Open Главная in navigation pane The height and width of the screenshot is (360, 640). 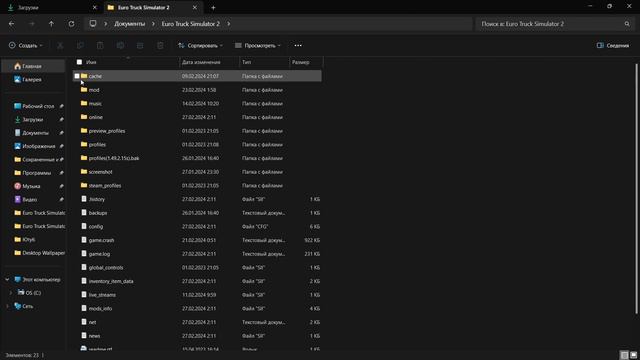click(32, 66)
